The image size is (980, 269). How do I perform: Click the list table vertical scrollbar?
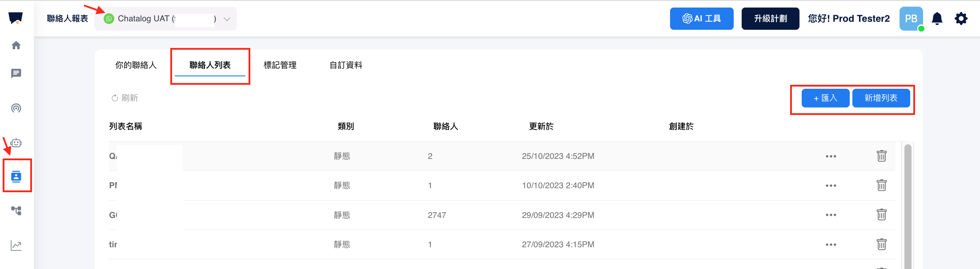coord(908,204)
